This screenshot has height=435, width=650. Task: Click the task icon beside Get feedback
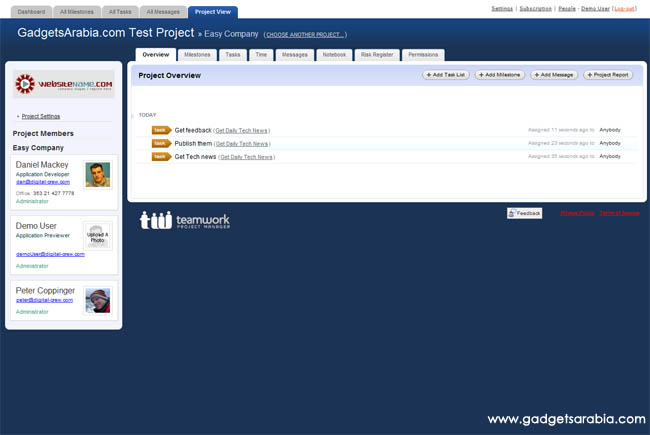(x=161, y=130)
